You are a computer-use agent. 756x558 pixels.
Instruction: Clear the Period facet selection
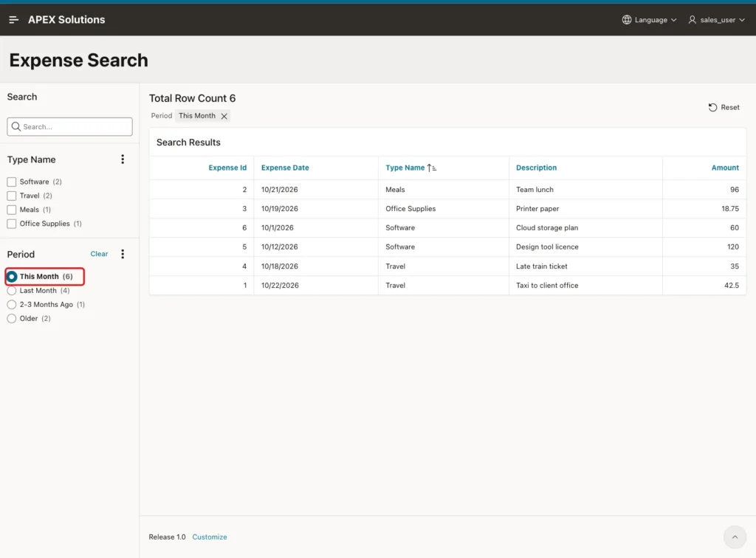[100, 254]
